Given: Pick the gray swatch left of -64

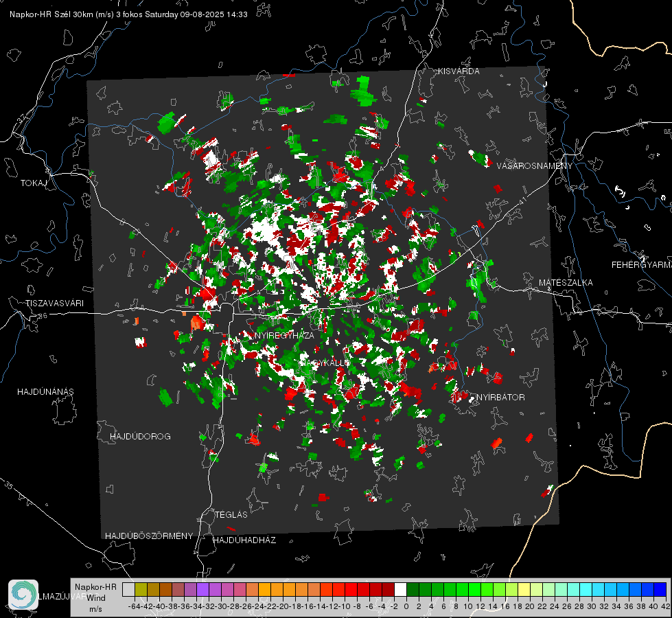Looking at the screenshot, I should tap(128, 590).
